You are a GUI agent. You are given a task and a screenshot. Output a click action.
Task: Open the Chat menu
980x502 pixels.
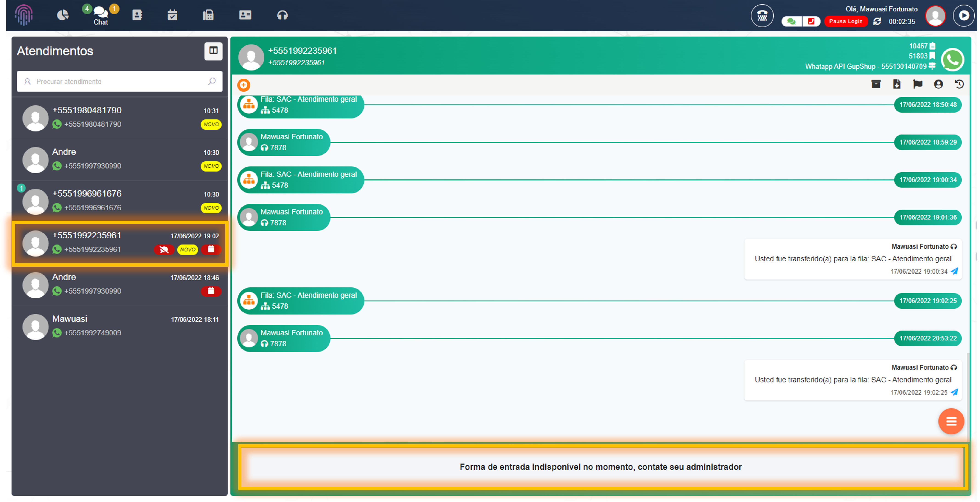point(101,16)
